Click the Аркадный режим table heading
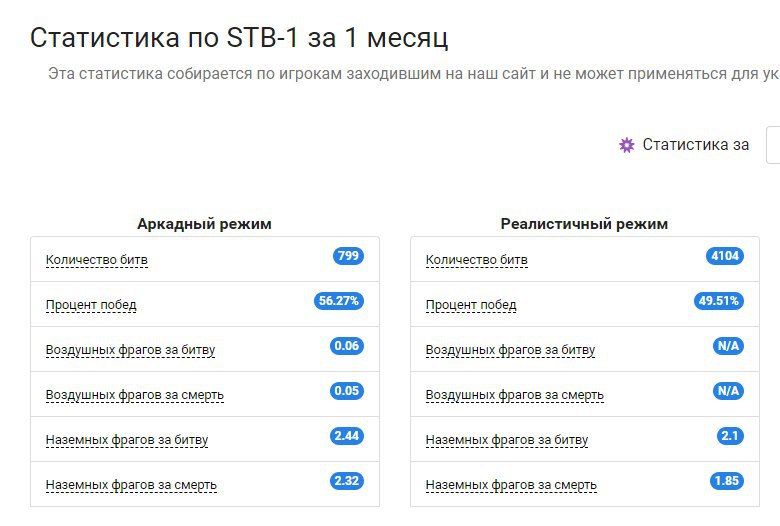This screenshot has width=780, height=526. [x=204, y=224]
